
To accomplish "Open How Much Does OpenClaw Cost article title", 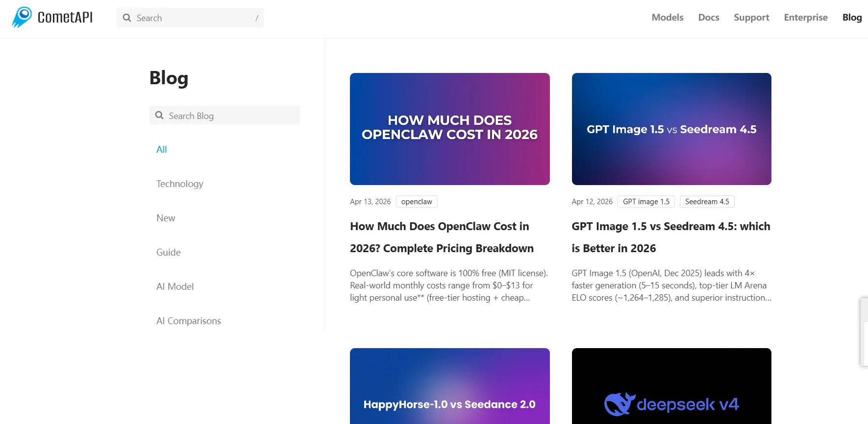I will pyautogui.click(x=442, y=237).
